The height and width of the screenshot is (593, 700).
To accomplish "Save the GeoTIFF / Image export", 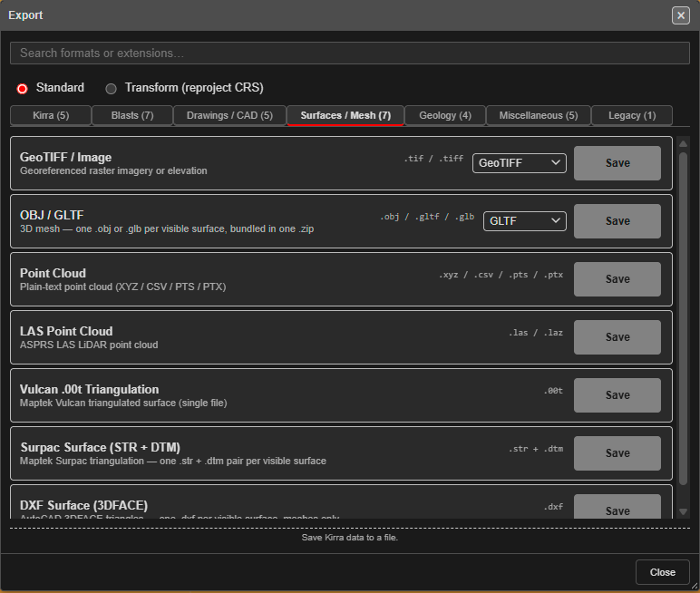I will 617,163.
